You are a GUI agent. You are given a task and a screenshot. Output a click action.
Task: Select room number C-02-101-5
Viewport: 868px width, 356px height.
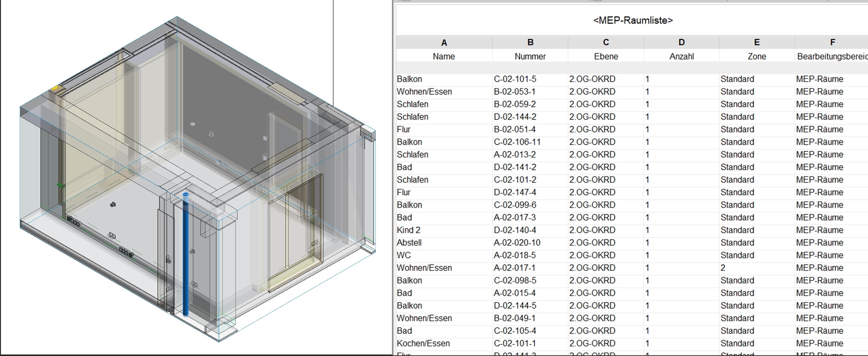[515, 79]
